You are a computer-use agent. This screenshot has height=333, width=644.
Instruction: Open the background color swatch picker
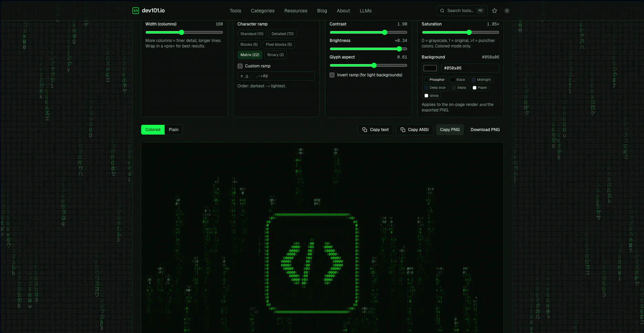tap(430, 68)
